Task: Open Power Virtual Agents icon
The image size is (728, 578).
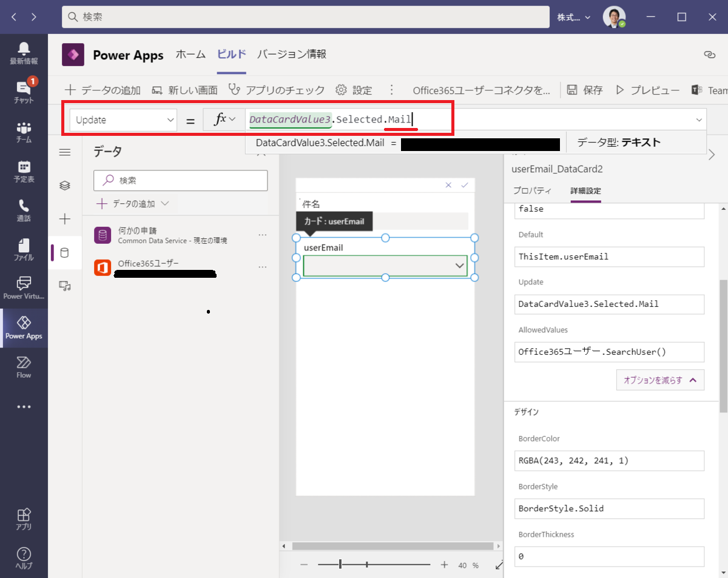Action: 24,288
